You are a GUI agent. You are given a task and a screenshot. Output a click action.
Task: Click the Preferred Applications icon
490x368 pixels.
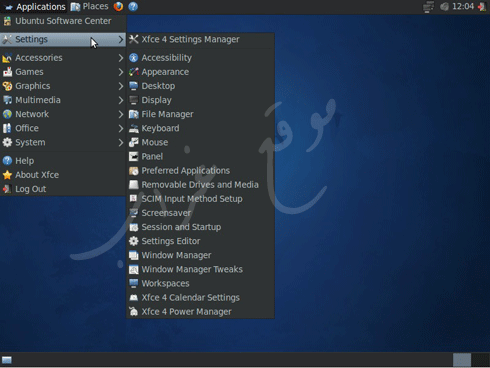(x=134, y=170)
